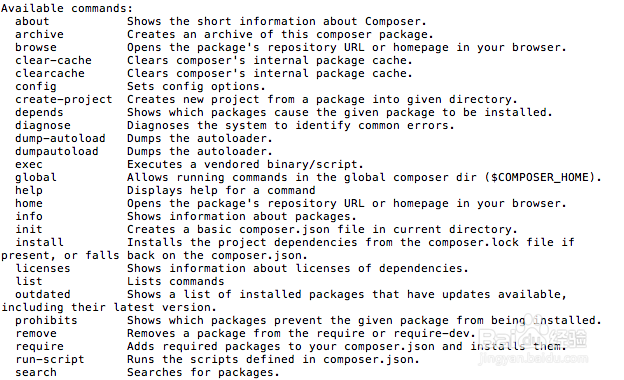
Task: Click the 'config' command name
Action: [36, 87]
